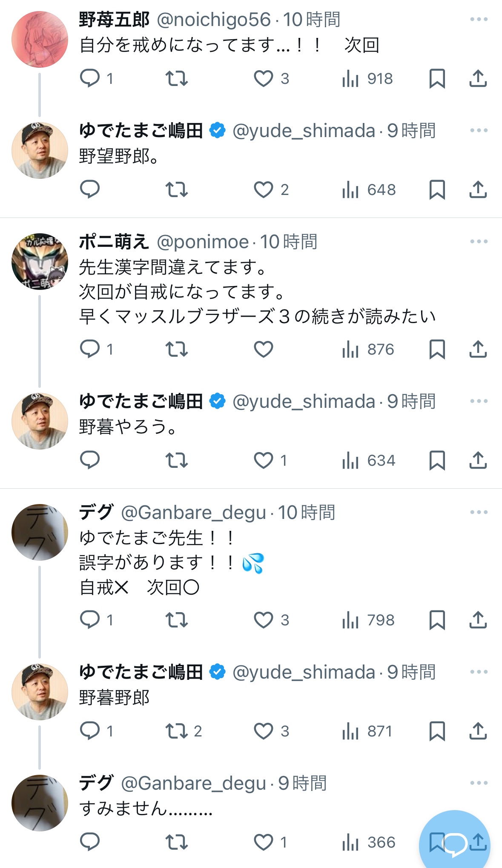Like the 野望野郎。 reply
This screenshot has height=868, width=502.
[x=264, y=189]
